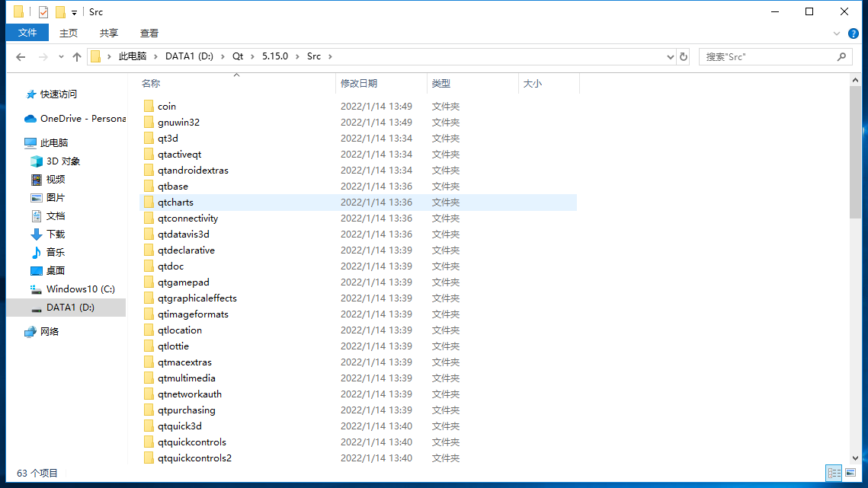Switch to Large icons view in status bar

point(850,473)
